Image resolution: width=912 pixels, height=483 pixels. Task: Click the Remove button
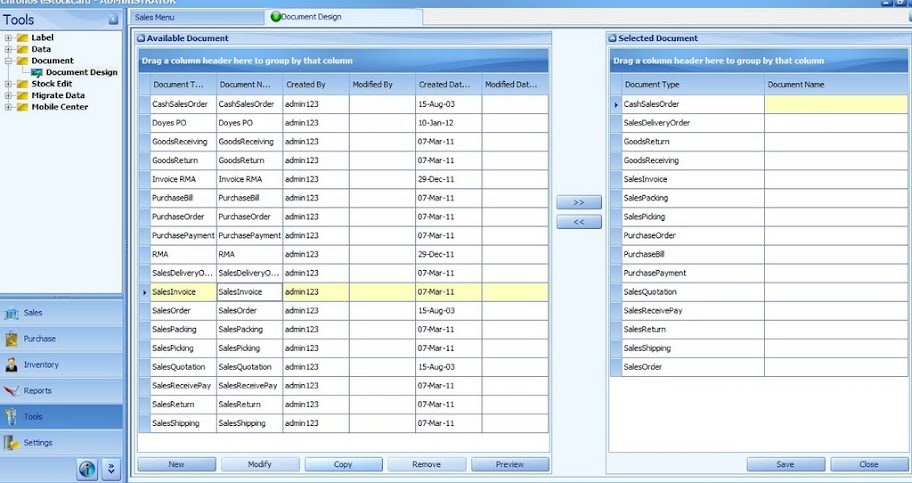coord(426,464)
